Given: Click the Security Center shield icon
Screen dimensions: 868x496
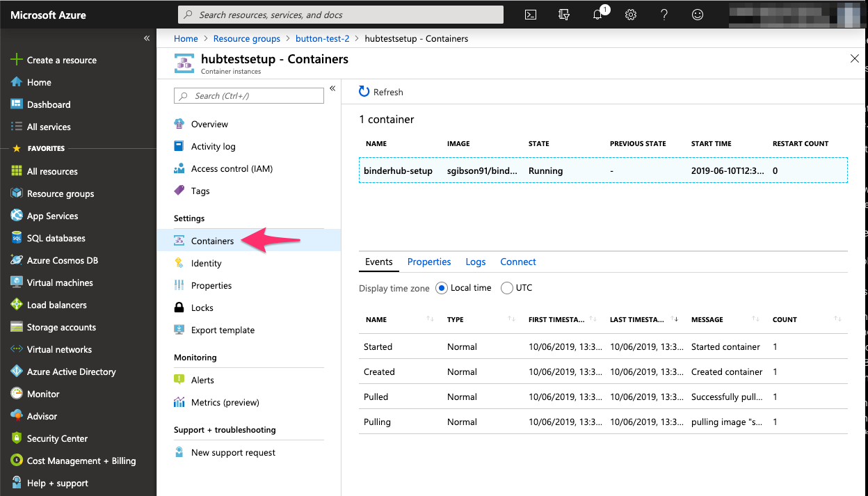Looking at the screenshot, I should coord(17,438).
